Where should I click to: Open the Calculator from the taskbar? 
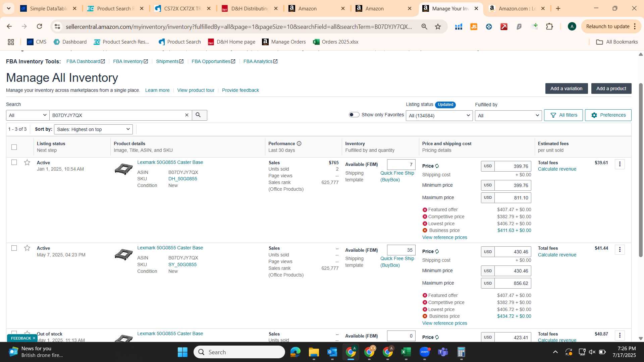coord(461,352)
